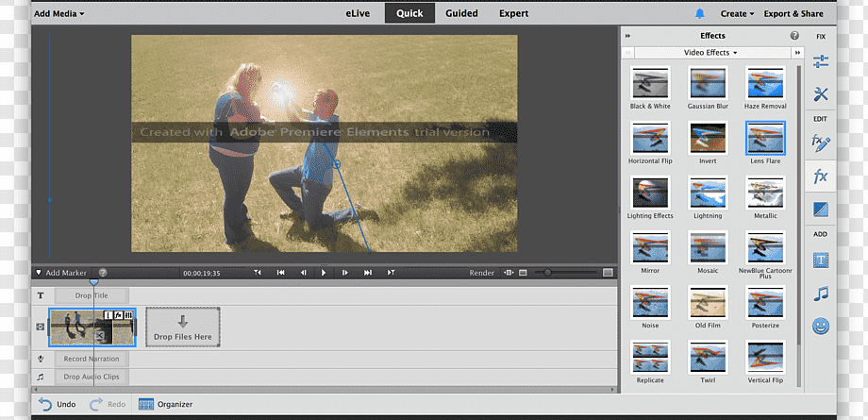Open the Titles & Text icon
Viewport: 868px width, 420px height.
[820, 260]
